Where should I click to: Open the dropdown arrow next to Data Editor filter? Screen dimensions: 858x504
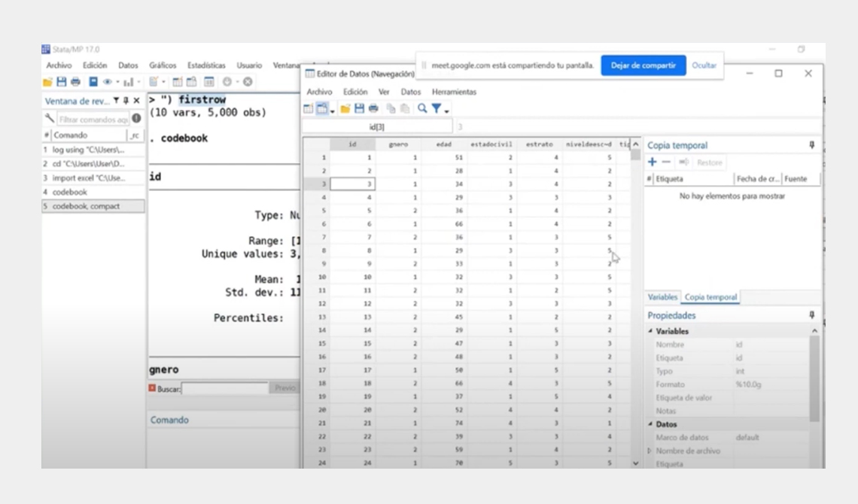pos(446,111)
